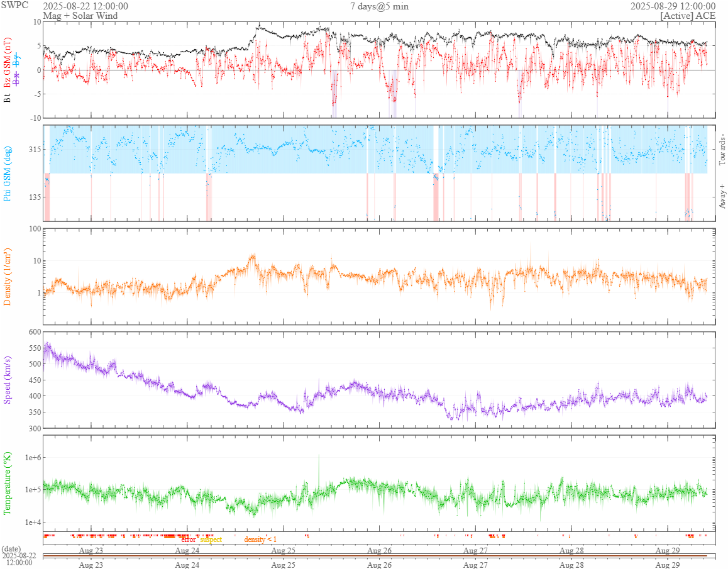This screenshot has width=728, height=569.
Task: Click the '1e+6' tick on the Temperature axis
Action: tap(33, 458)
